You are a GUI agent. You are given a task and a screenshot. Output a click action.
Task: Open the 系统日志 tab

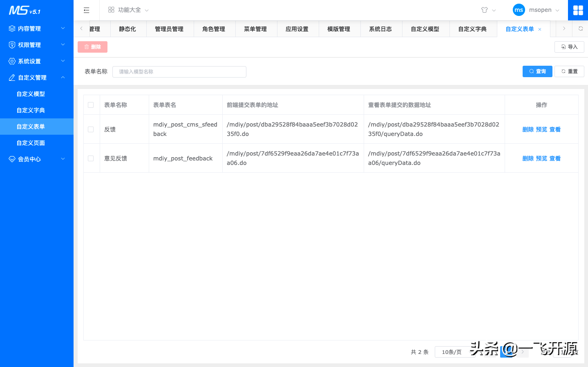(x=380, y=29)
